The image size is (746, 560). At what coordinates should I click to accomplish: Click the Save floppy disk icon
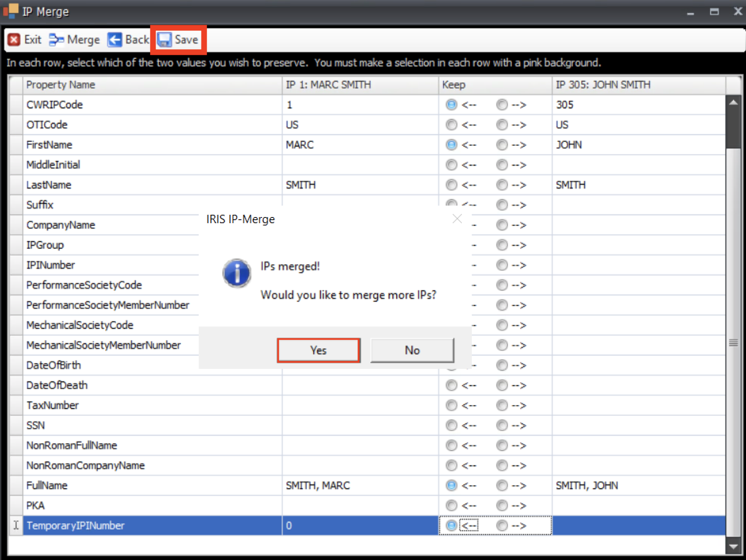[164, 40]
